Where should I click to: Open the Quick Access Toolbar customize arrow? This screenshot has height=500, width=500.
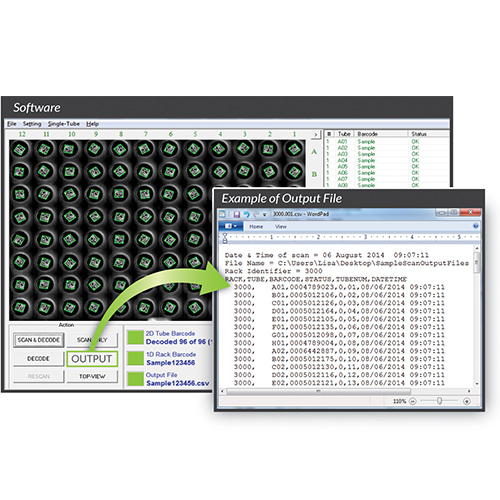(x=264, y=215)
